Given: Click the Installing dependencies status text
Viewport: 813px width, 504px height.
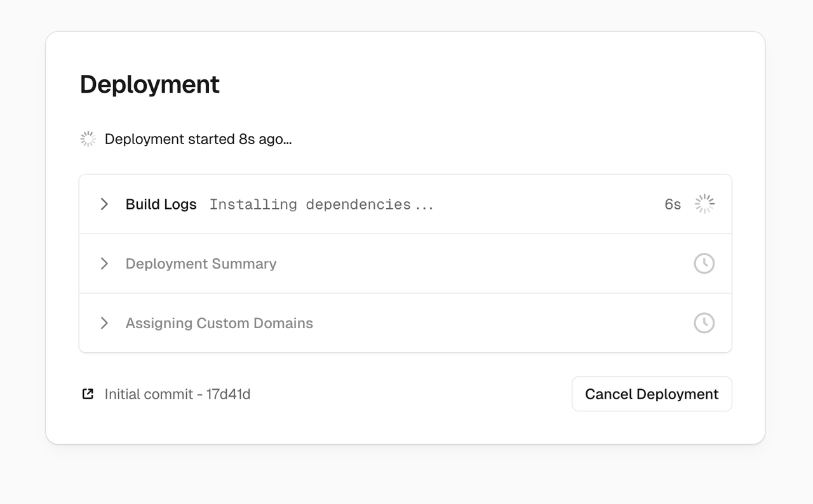Looking at the screenshot, I should (321, 204).
